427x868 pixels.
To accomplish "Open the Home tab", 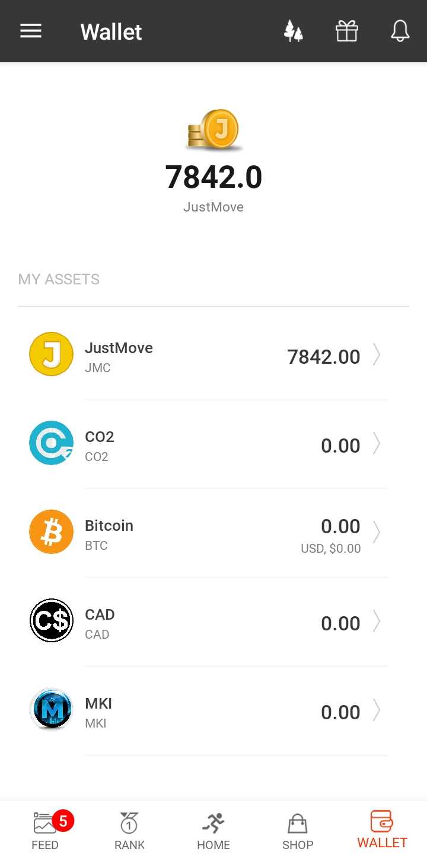I will [213, 831].
